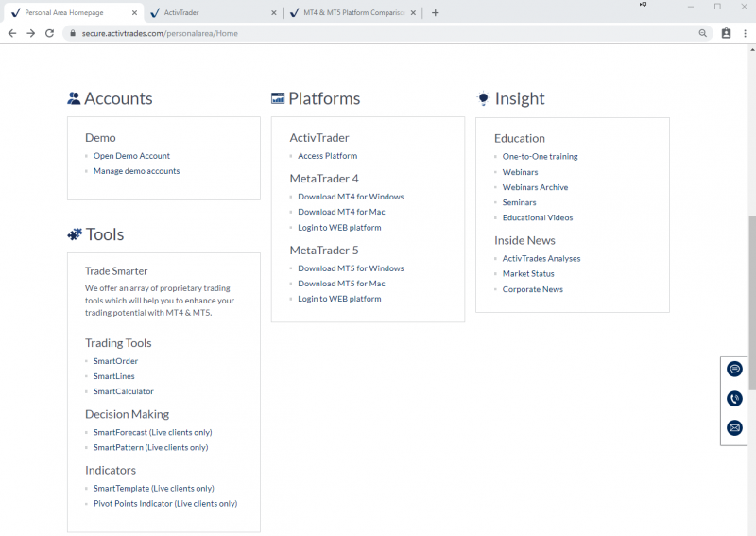Open the SmartCalculator link
Image resolution: width=756 pixels, height=536 pixels.
[124, 391]
